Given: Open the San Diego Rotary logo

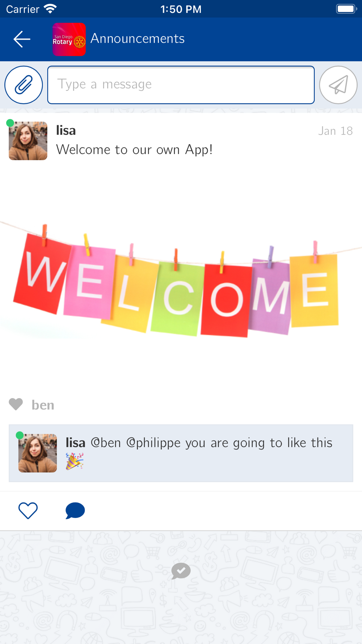Looking at the screenshot, I should coord(69,39).
